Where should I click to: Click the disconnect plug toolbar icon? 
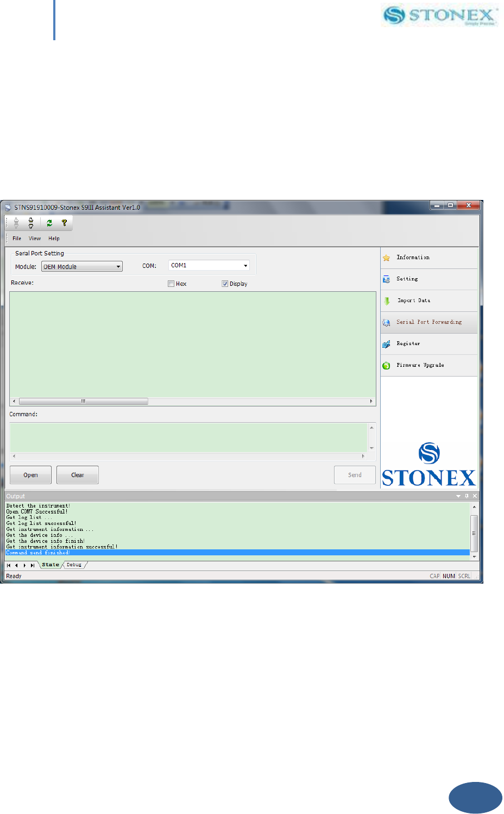pos(31,222)
